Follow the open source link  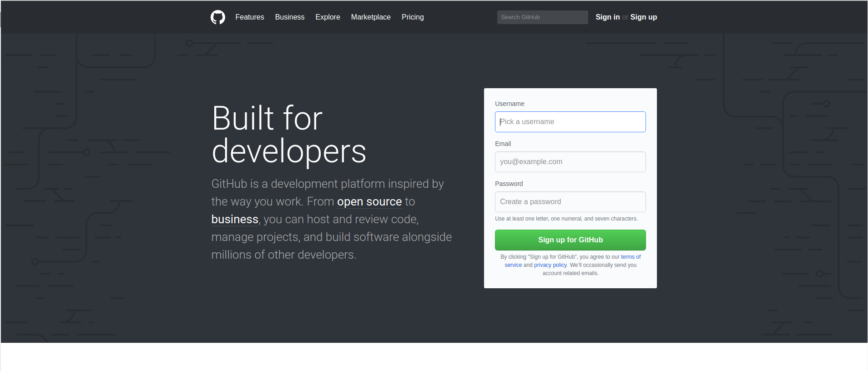[x=369, y=202]
